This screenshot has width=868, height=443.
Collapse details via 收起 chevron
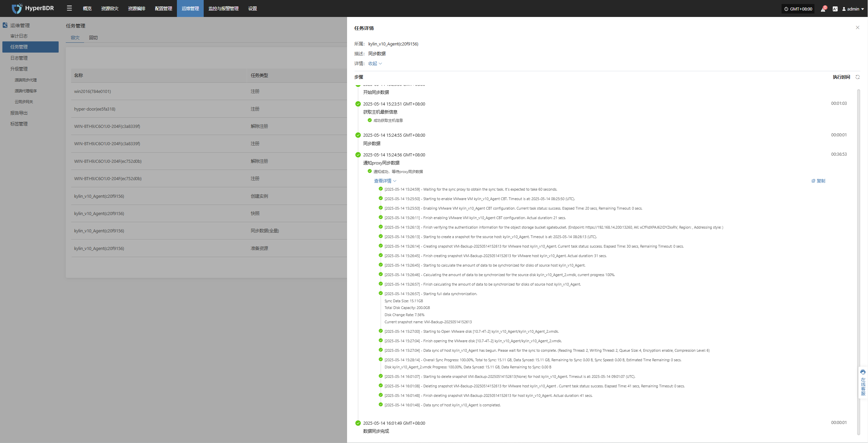pyautogui.click(x=375, y=63)
